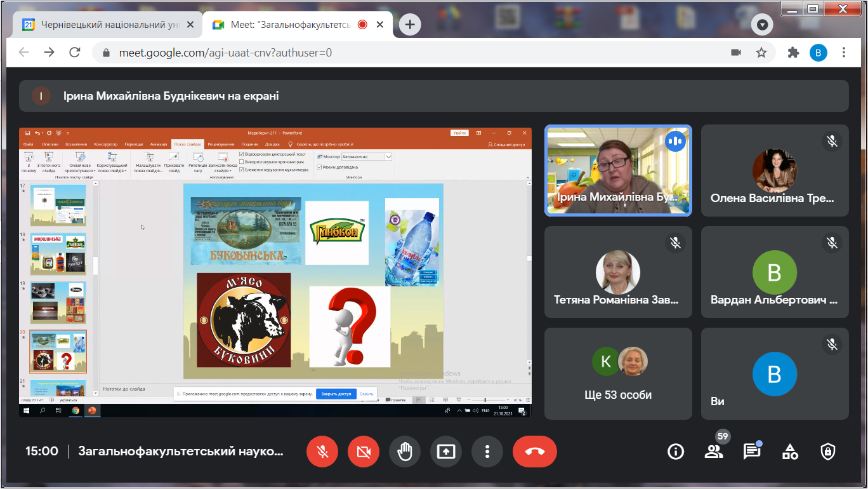Select Ще 53 особи participants tile
868x489 pixels.
pyautogui.click(x=619, y=373)
